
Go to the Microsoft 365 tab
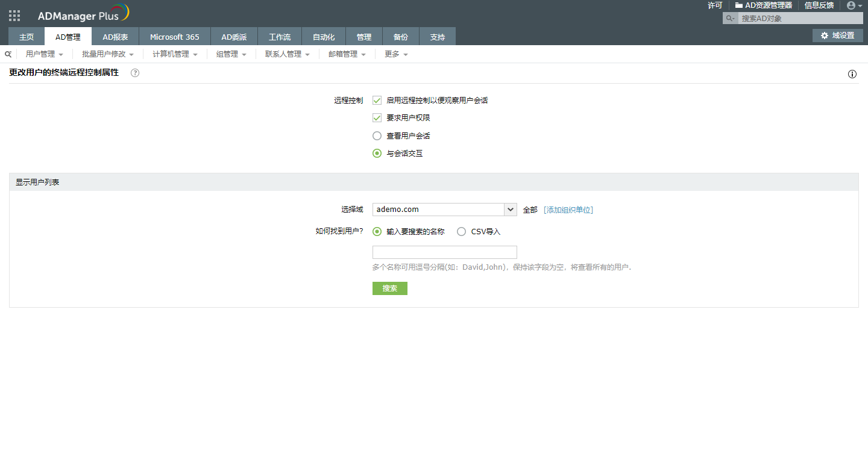(x=174, y=37)
